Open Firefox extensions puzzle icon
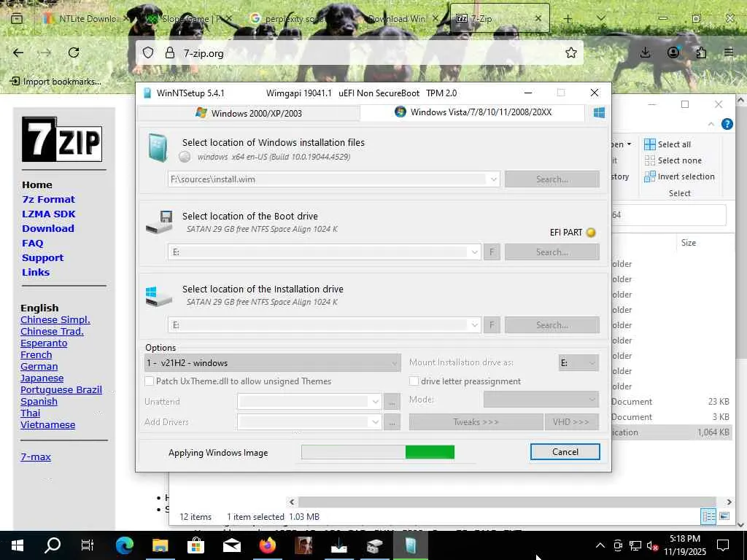Viewport: 747px width, 560px height. [701, 52]
